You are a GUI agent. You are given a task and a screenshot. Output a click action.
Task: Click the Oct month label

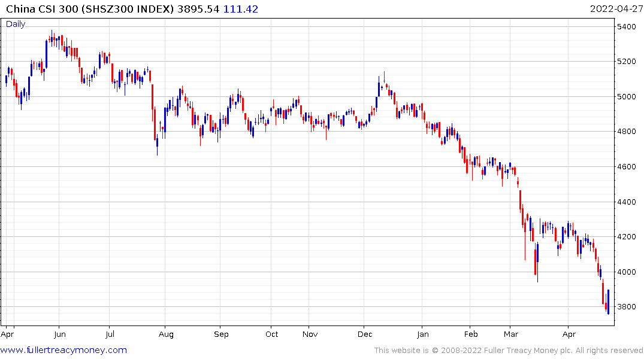tap(271, 334)
